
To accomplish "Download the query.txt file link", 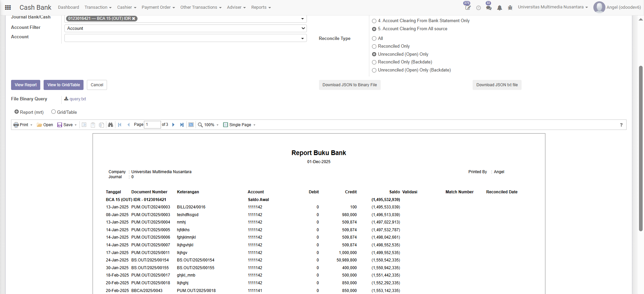I will point(77,99).
